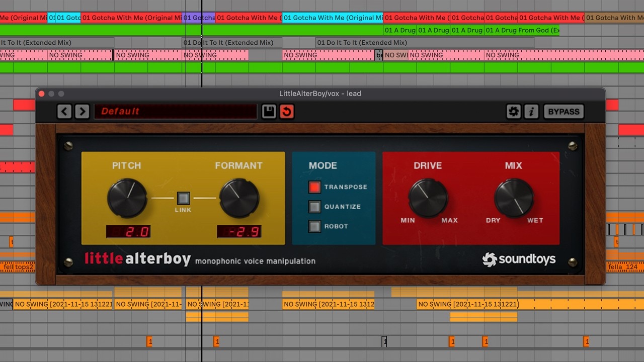
Task: Select the brown '01 Gotcha With' clip
Action: [x=614, y=18]
